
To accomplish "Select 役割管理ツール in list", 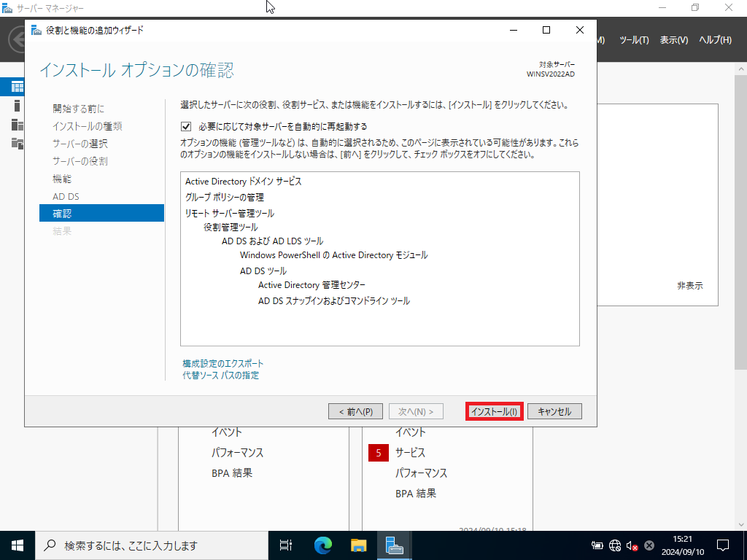I will (231, 227).
